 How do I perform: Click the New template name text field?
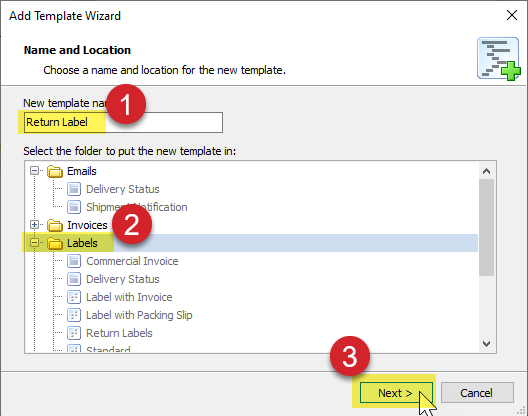(123, 122)
